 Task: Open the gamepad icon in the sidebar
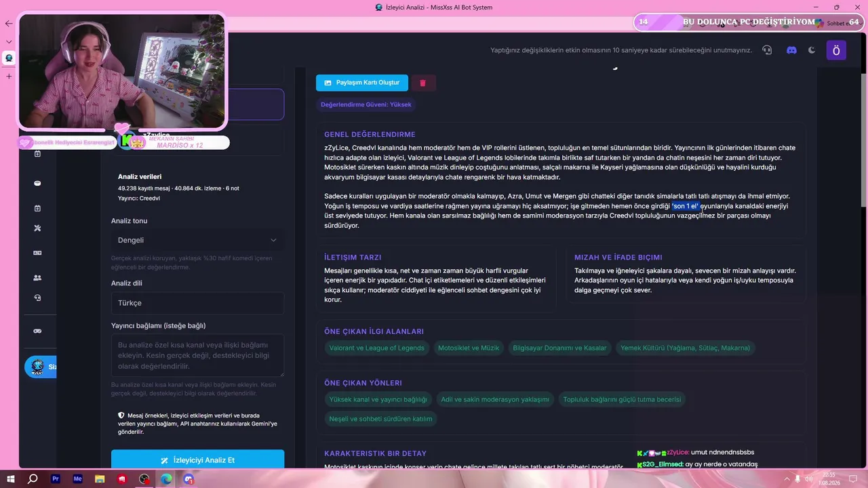[x=37, y=331]
